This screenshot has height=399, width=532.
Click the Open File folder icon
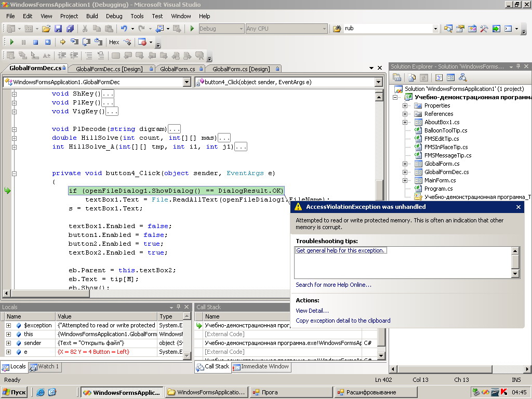tap(46, 29)
